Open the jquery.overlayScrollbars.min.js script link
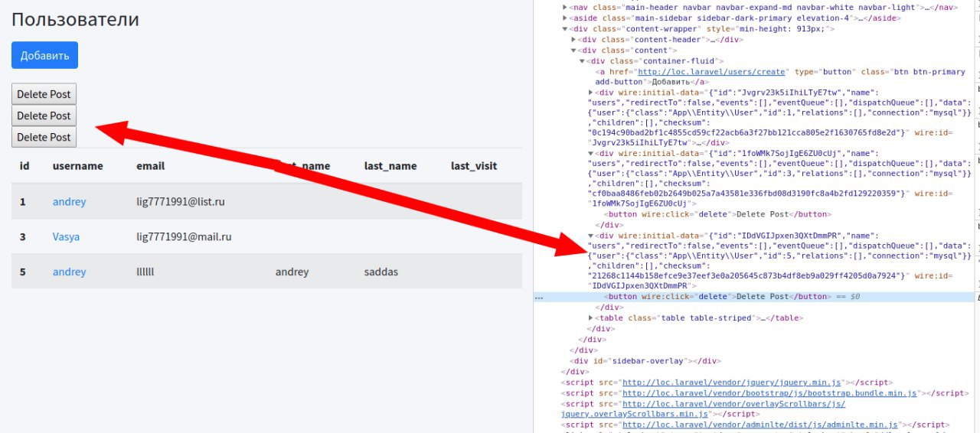 704,409
